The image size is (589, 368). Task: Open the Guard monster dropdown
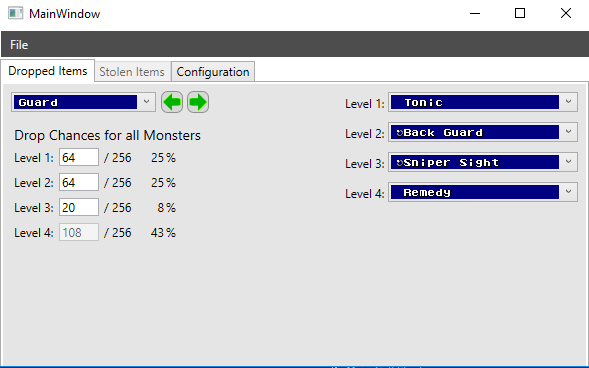click(x=146, y=102)
